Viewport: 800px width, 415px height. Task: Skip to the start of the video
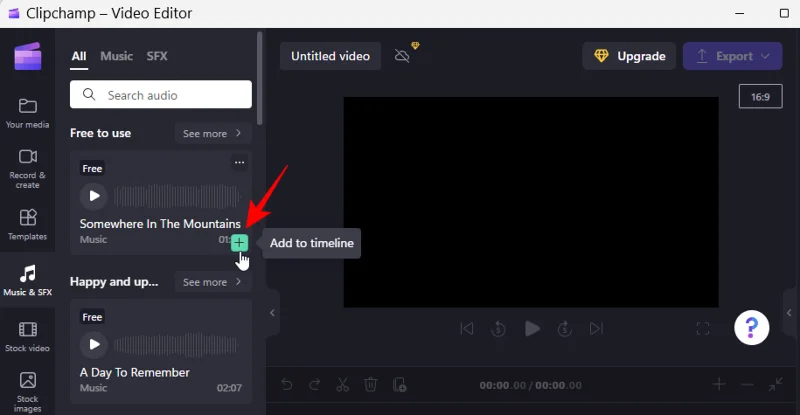point(466,329)
